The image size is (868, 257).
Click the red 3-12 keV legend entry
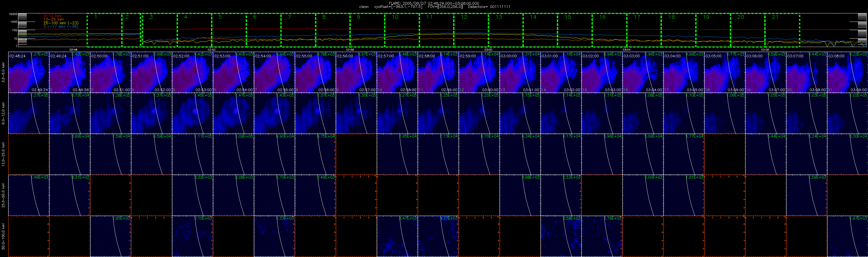pos(53,16)
